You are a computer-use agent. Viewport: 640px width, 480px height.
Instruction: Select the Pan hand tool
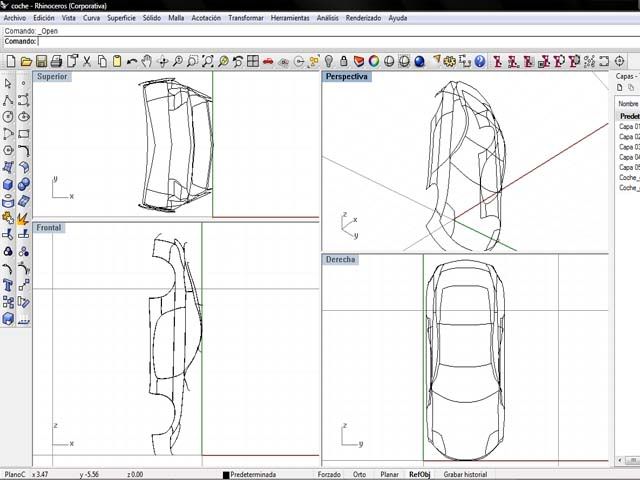[147, 61]
